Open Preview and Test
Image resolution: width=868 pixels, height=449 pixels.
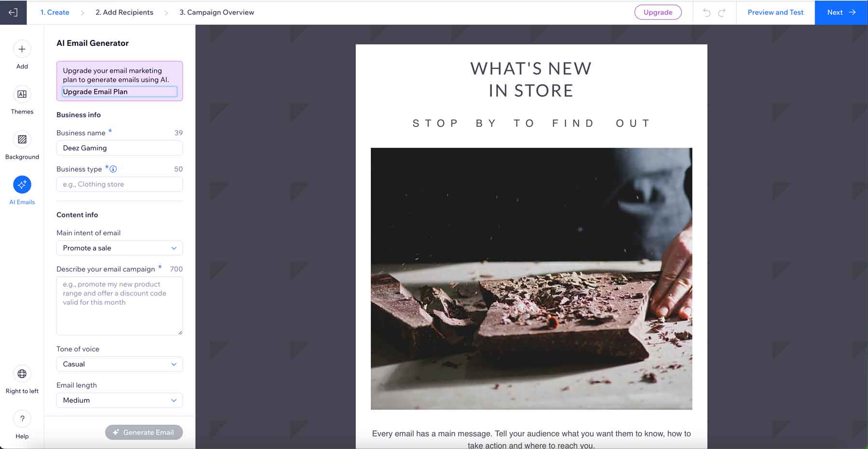775,13
